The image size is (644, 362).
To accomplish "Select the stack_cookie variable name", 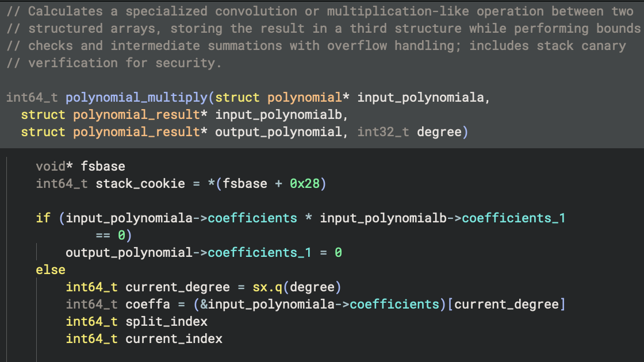I will click(140, 184).
